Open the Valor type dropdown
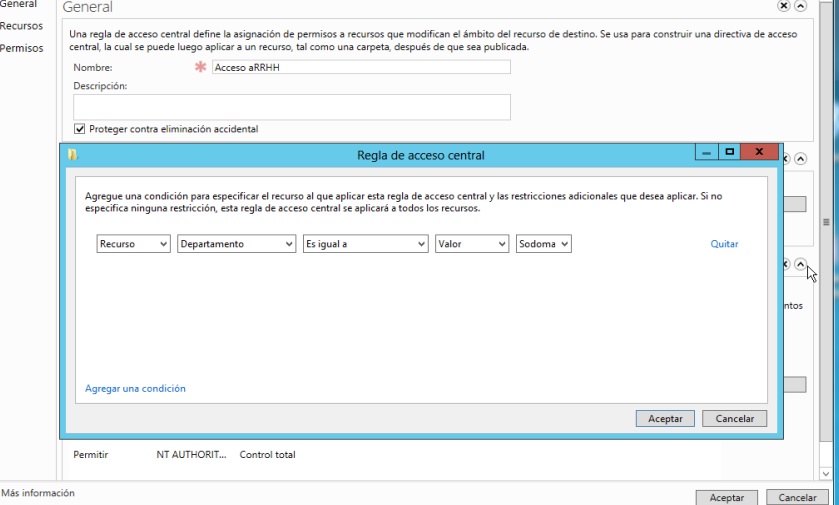The height and width of the screenshot is (505, 839). coord(472,244)
